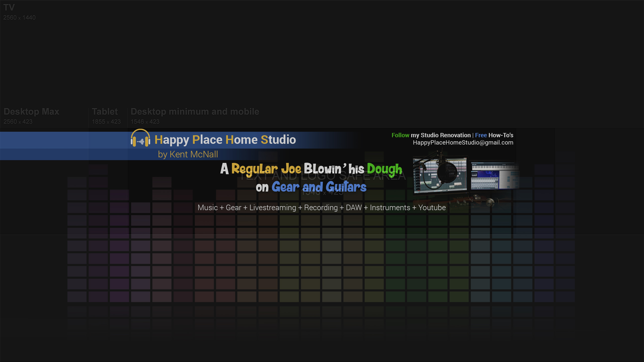Toggle the 'Free' highlighted label

point(481,135)
